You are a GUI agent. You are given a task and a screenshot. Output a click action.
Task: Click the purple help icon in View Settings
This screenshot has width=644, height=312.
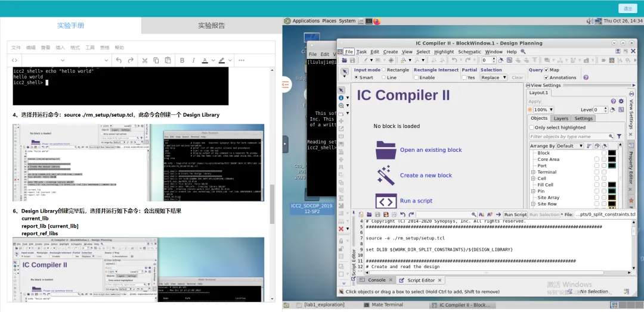pos(613,101)
